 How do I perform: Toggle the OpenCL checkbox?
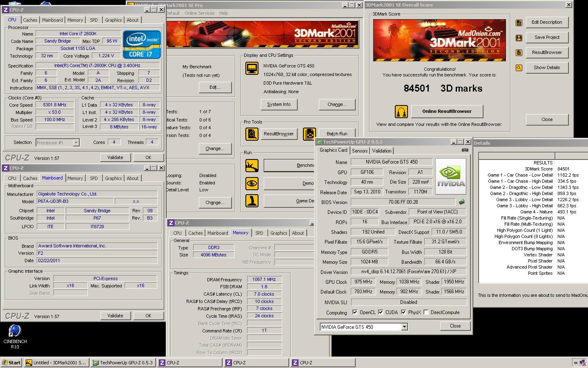[354, 312]
